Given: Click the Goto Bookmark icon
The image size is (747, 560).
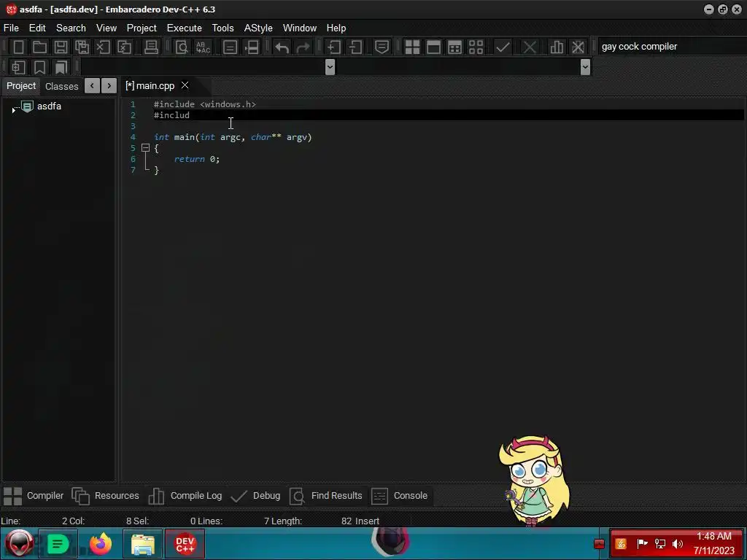Looking at the screenshot, I should (x=61, y=67).
